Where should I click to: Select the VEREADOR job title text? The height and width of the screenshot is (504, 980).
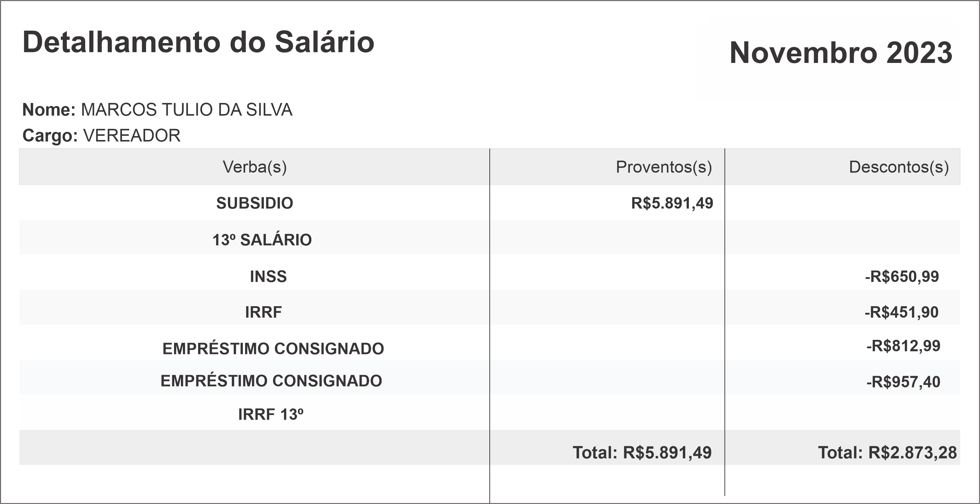click(132, 136)
